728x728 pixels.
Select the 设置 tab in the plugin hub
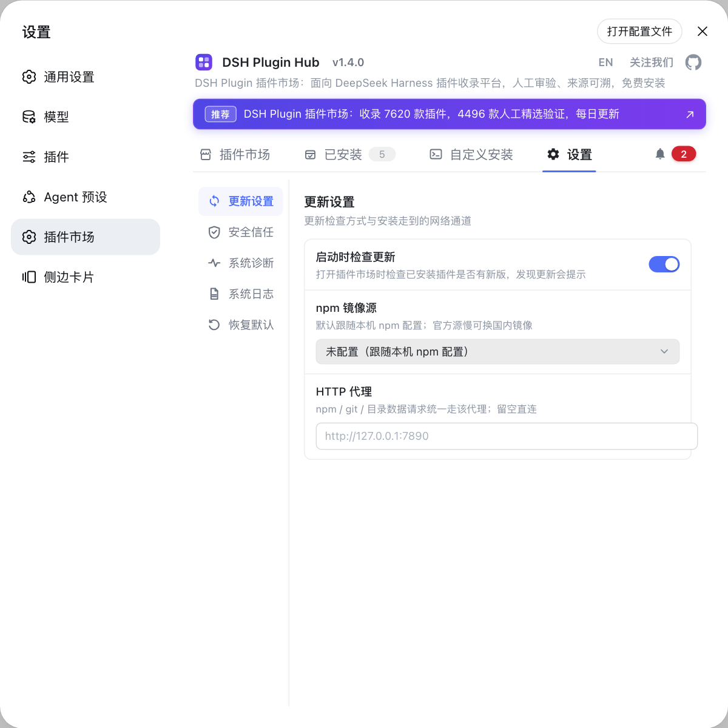click(x=569, y=155)
